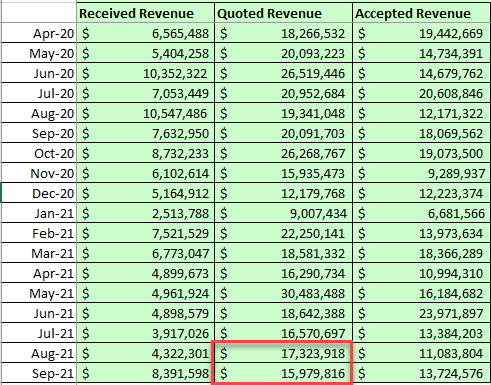Select accepted revenue value 19,073,500
491x385 pixels.
click(x=422, y=153)
